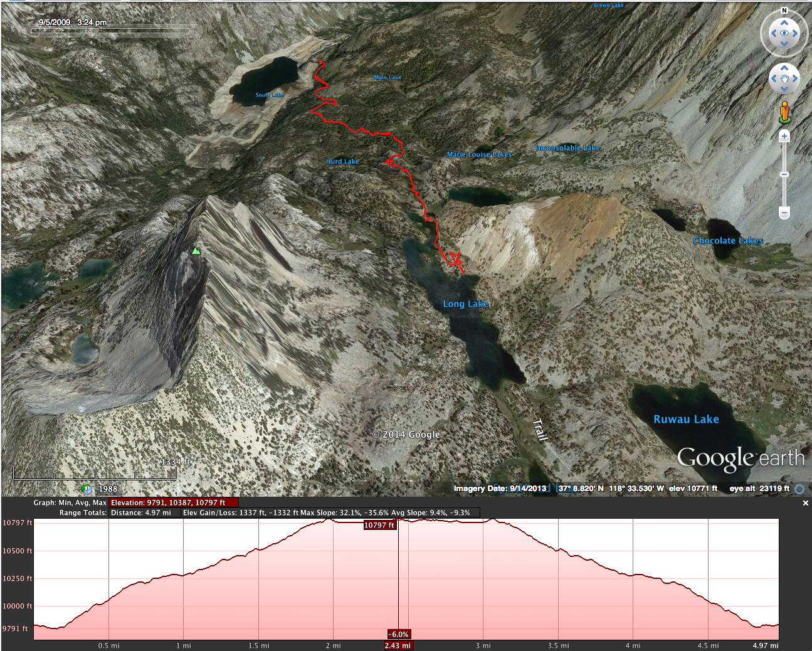Rotate view right using the look joystick arrow

(x=795, y=33)
